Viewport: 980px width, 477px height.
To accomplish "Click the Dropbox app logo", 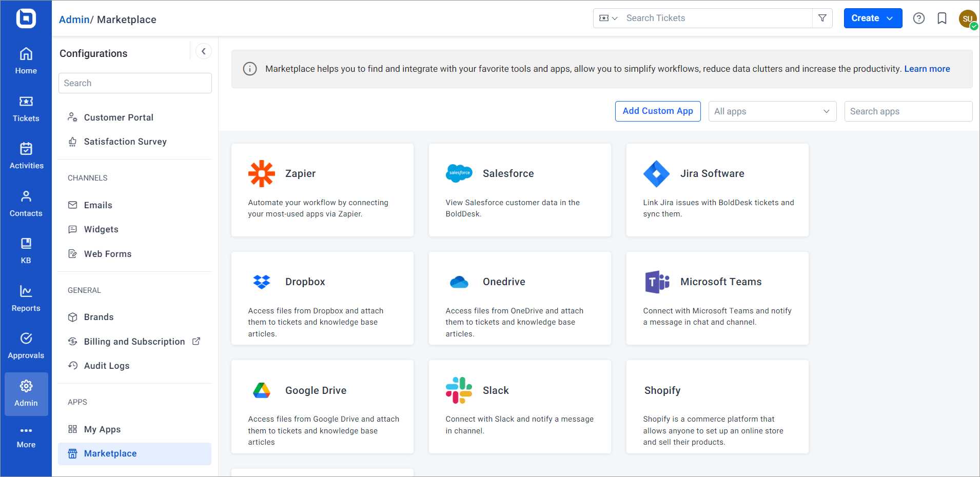I will coord(262,282).
